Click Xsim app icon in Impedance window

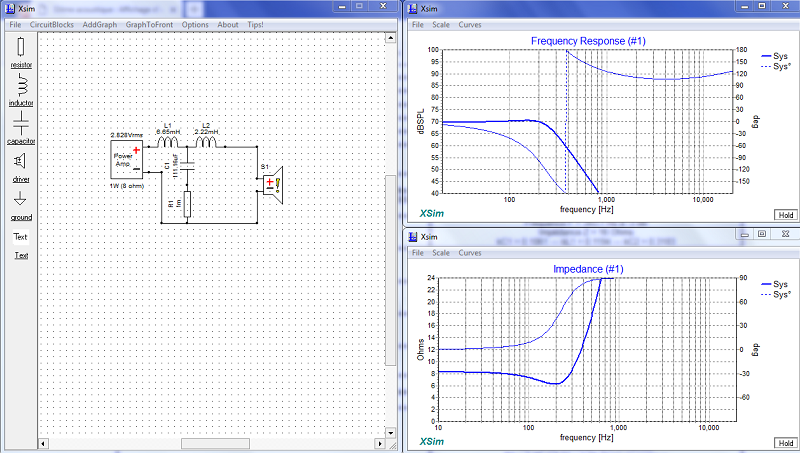point(412,237)
